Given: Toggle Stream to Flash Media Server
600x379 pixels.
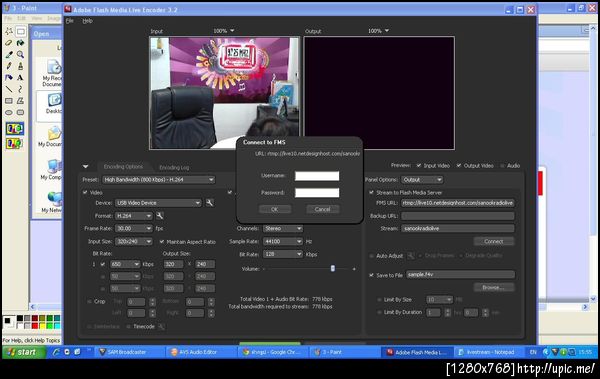Looking at the screenshot, I should tap(371, 193).
